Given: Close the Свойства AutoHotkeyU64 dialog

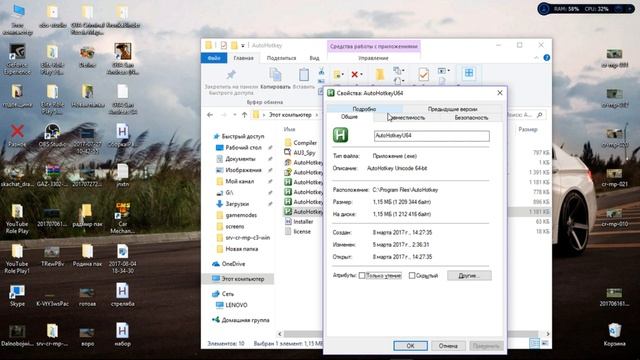Looking at the screenshot, I should 500,93.
